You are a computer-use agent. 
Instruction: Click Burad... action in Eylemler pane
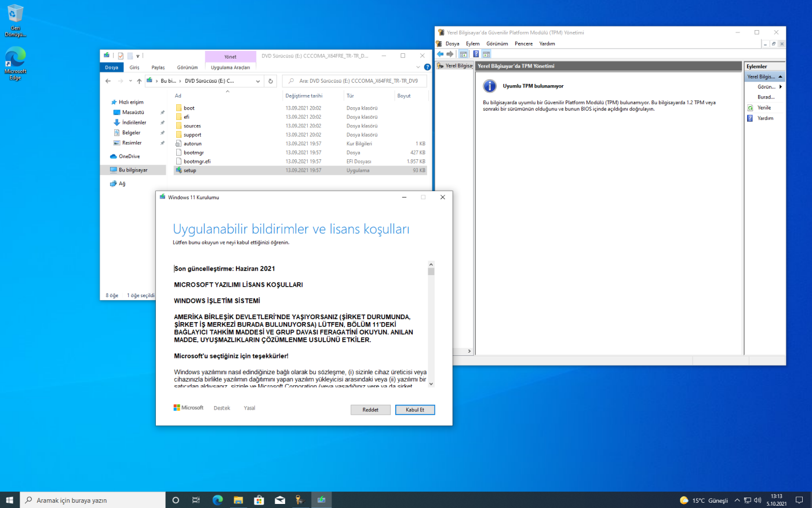766,97
